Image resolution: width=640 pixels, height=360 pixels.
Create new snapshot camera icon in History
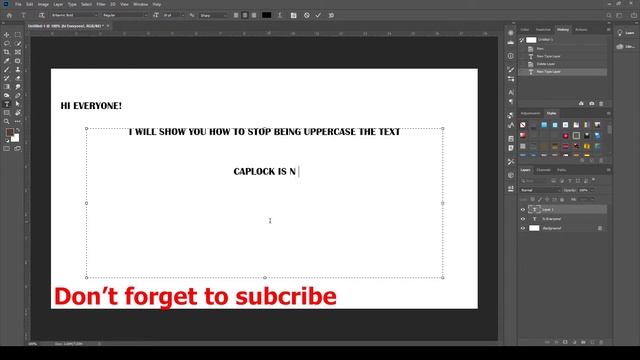click(x=591, y=104)
